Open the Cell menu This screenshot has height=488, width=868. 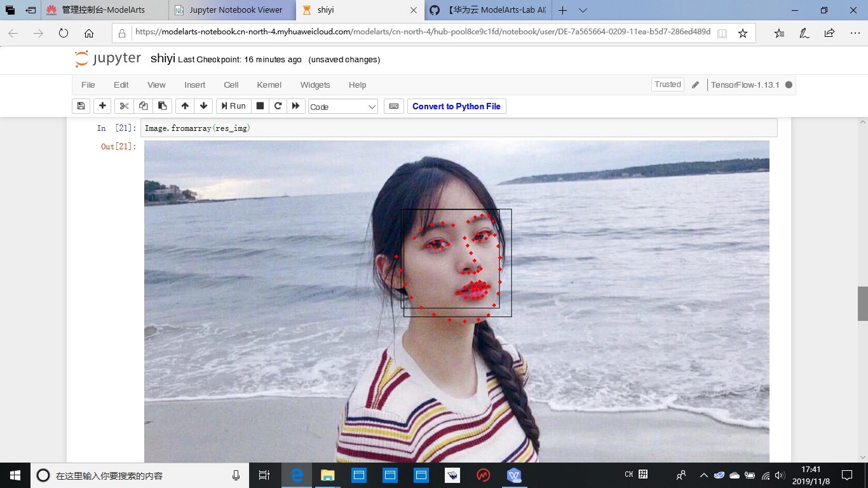231,85
